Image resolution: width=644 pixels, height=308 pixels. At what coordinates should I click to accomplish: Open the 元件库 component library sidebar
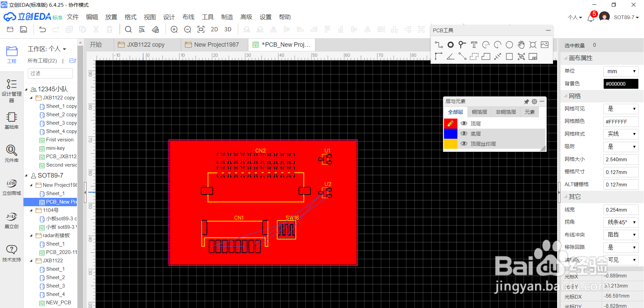coord(11,153)
